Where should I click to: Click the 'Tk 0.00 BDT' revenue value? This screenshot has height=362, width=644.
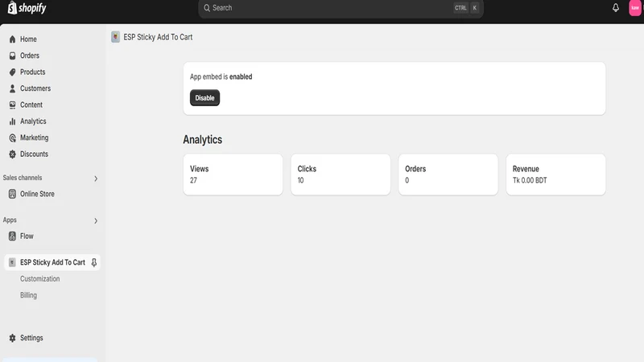click(530, 180)
